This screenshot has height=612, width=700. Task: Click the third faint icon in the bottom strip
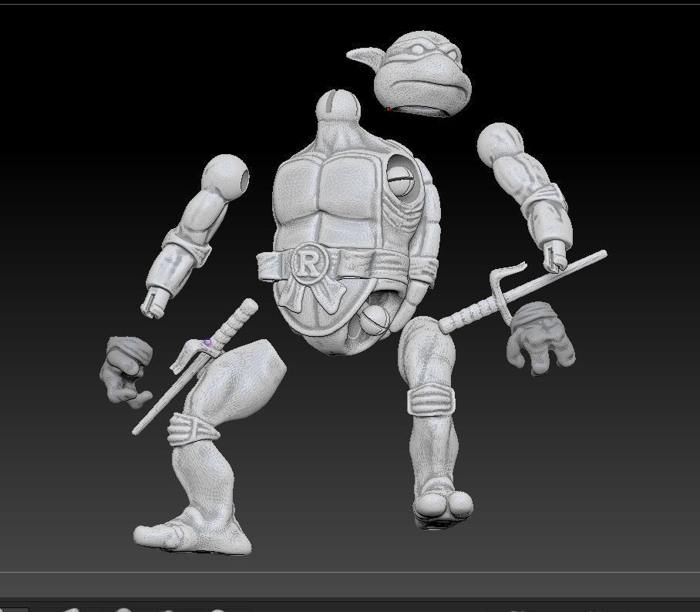click(167, 610)
